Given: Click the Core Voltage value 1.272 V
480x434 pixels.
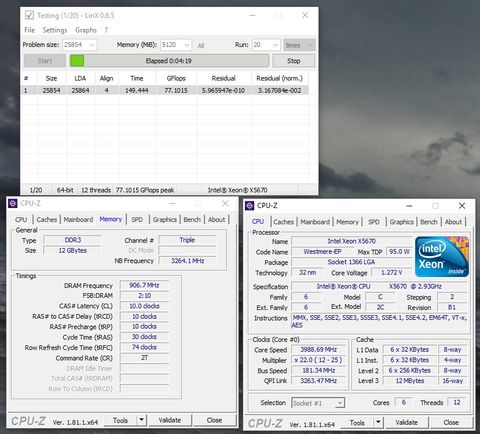Looking at the screenshot, I should pos(391,273).
